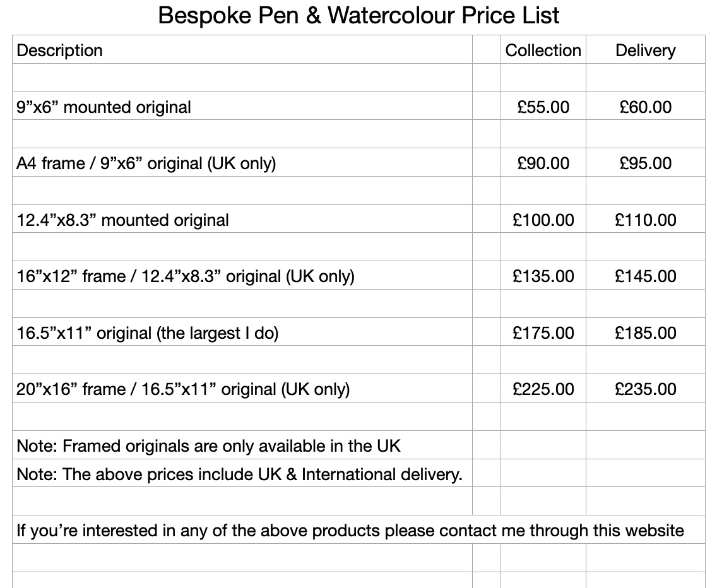Click the £185.00 delivery price
Viewport: 717px width, 588px height.
pos(645,333)
